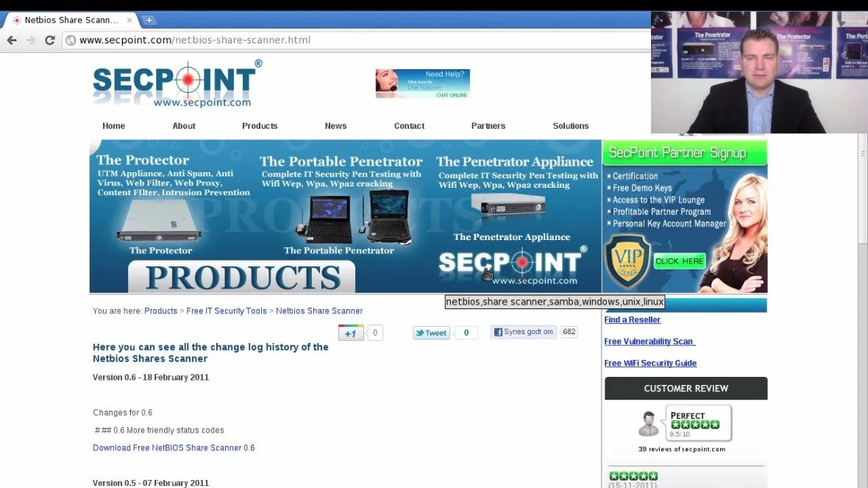Screen dimensions: 868x488
Task: Click the tweet count box showing 0
Action: (x=466, y=333)
